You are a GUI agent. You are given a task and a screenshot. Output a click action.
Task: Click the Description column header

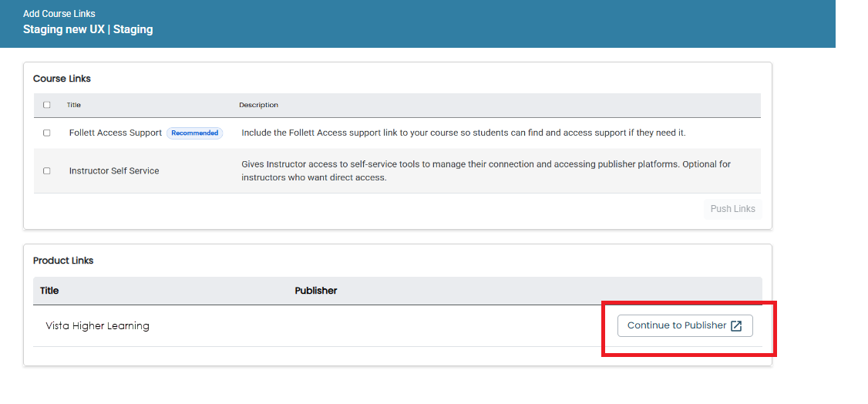click(258, 105)
